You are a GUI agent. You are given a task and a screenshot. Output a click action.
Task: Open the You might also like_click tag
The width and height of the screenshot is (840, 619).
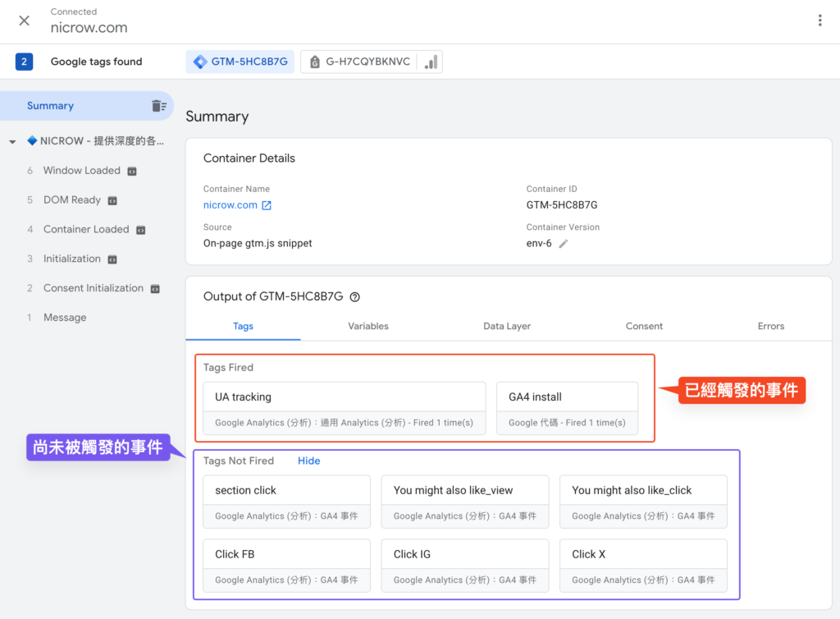[643, 502]
